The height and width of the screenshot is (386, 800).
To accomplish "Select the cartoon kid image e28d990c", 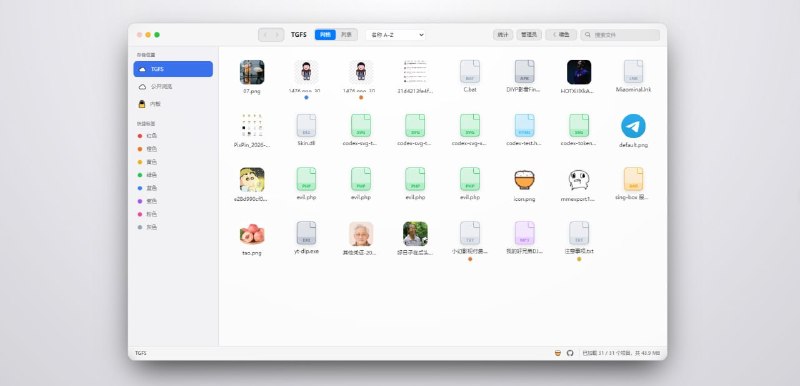I will pyautogui.click(x=252, y=179).
